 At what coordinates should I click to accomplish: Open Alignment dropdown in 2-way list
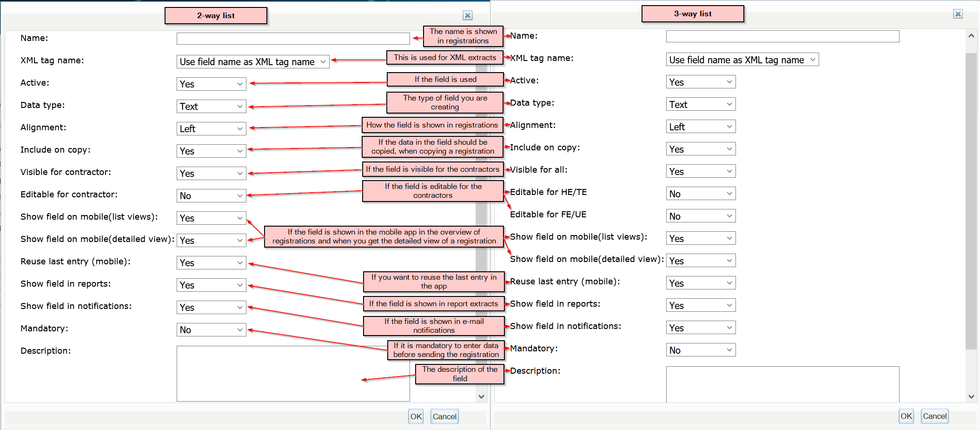[x=212, y=129]
